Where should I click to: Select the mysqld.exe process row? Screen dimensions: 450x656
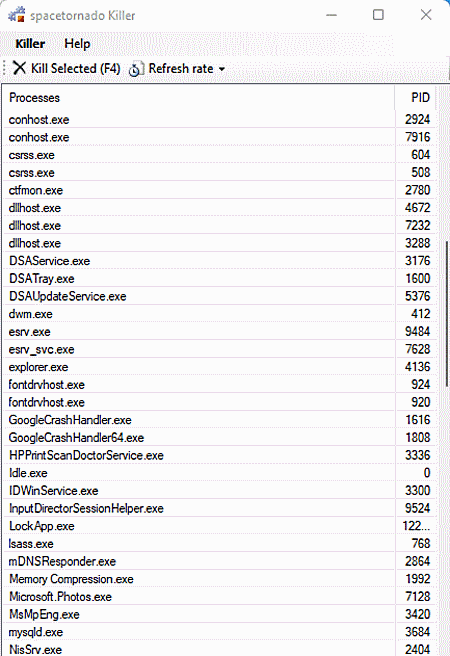220,632
